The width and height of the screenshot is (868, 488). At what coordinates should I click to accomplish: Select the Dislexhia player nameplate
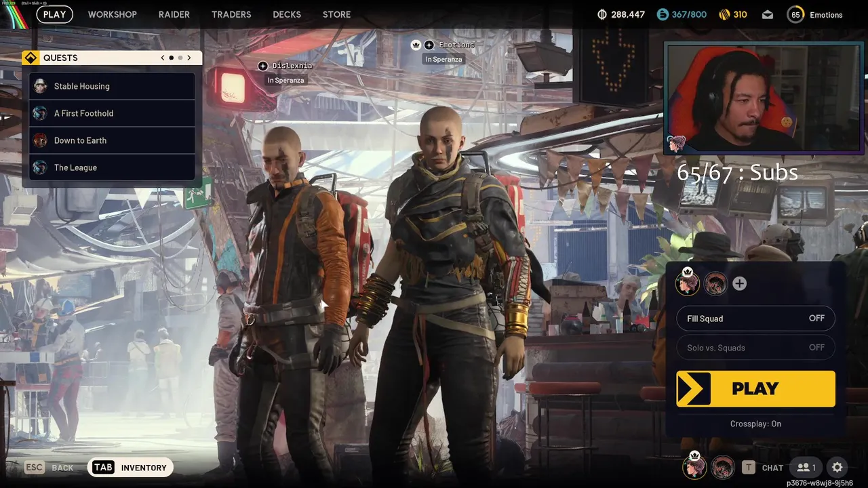pos(292,66)
